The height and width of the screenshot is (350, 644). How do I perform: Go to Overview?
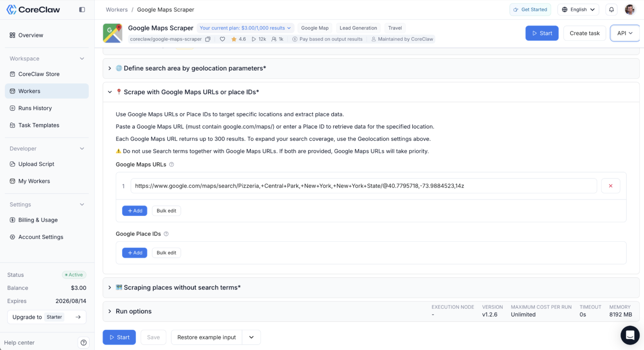47,35
